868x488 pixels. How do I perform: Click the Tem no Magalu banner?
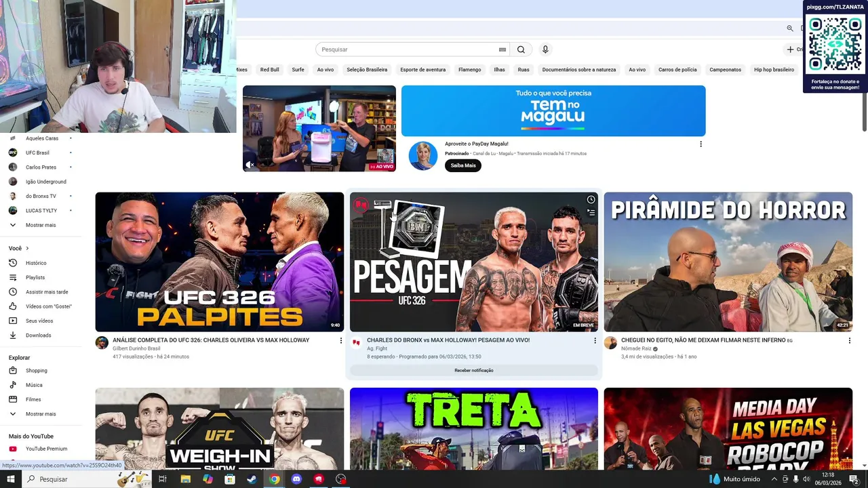(x=553, y=110)
